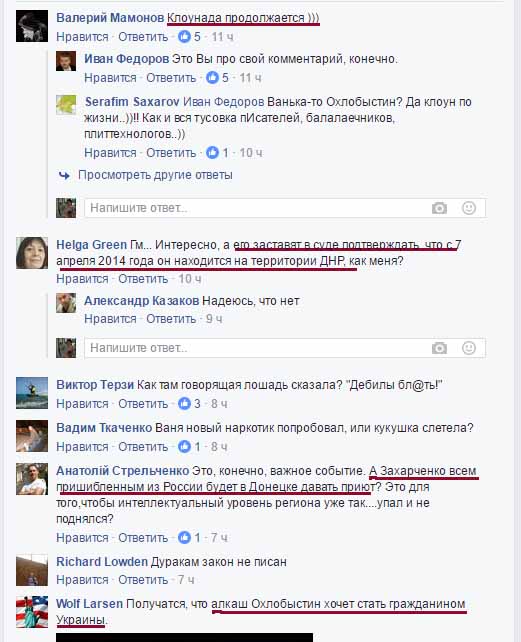Click 'Ответить' under Александр Казаков's reply
Viewport: 521px width, 642px height.
pyautogui.click(x=171, y=319)
